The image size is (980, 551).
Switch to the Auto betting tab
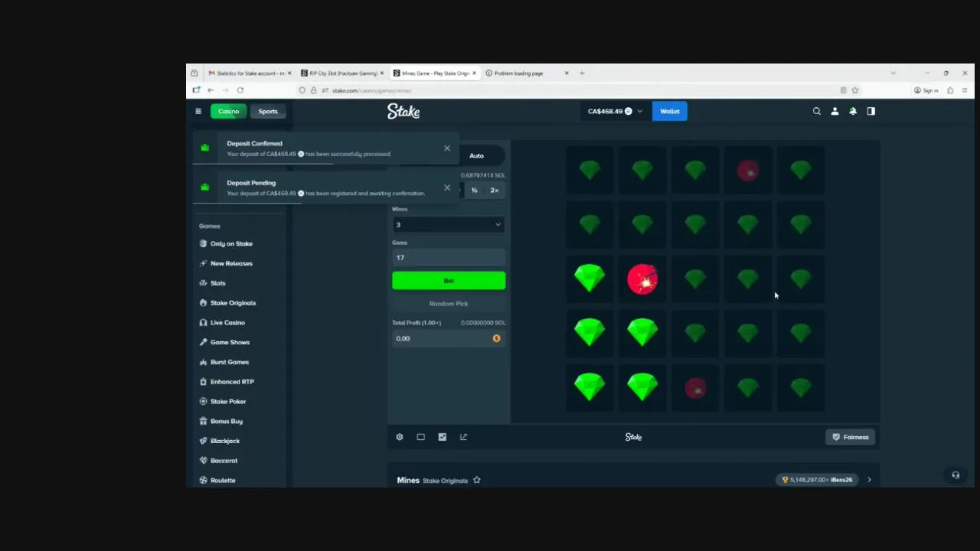point(476,155)
